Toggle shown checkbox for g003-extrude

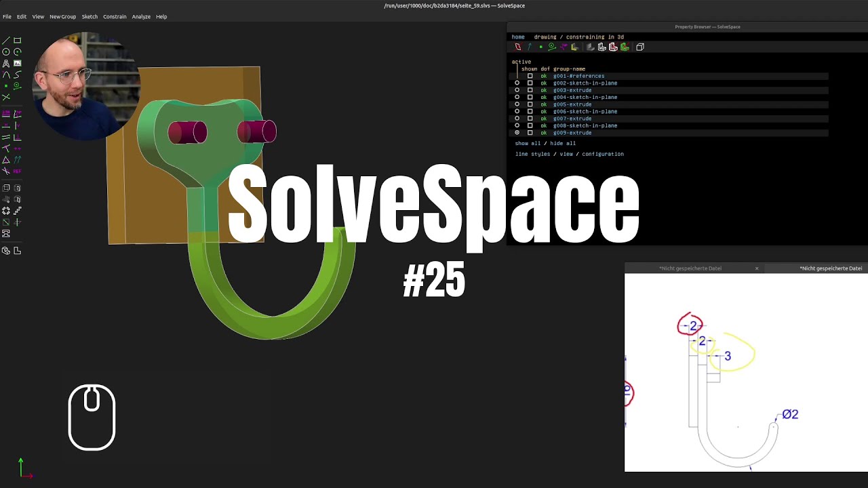click(x=530, y=90)
